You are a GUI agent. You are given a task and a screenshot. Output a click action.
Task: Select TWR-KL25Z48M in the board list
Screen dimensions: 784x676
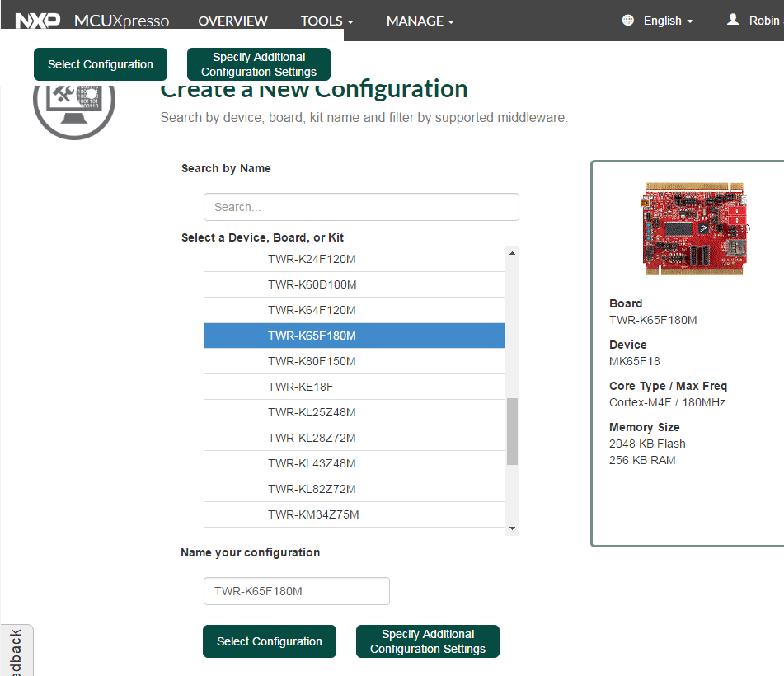(354, 412)
